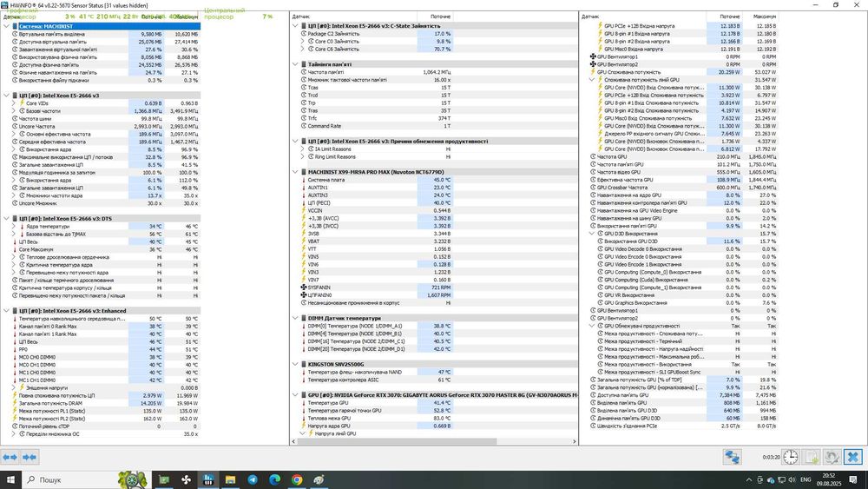Viewport: 868px width, 489px height.
Task: Show hidden system tray icons
Action: pos(749,479)
